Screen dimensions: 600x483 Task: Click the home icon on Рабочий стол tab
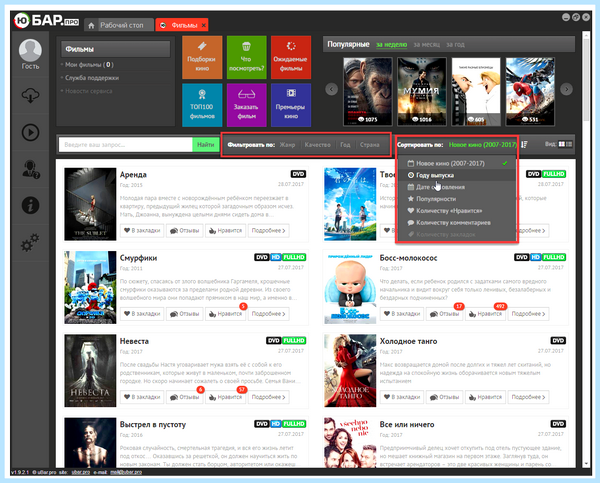(91, 25)
